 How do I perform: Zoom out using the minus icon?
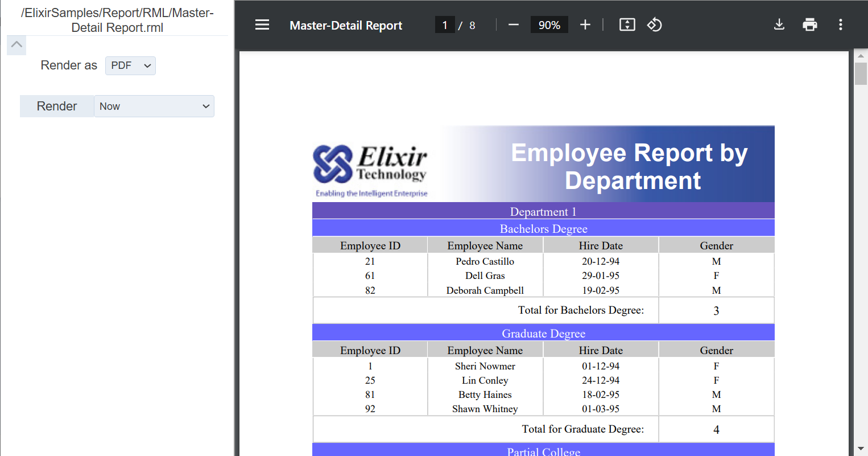514,24
